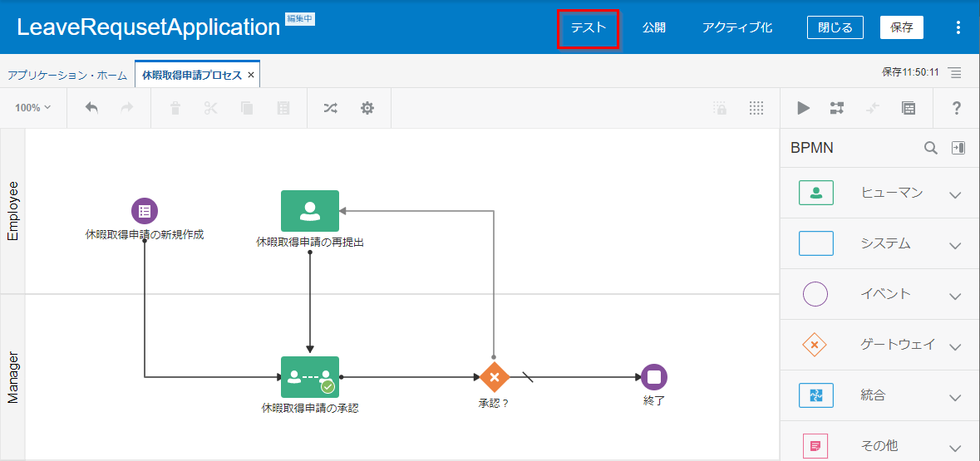Open the 100% zoom dropdown
Viewport: 980px width, 461px height.
point(33,108)
